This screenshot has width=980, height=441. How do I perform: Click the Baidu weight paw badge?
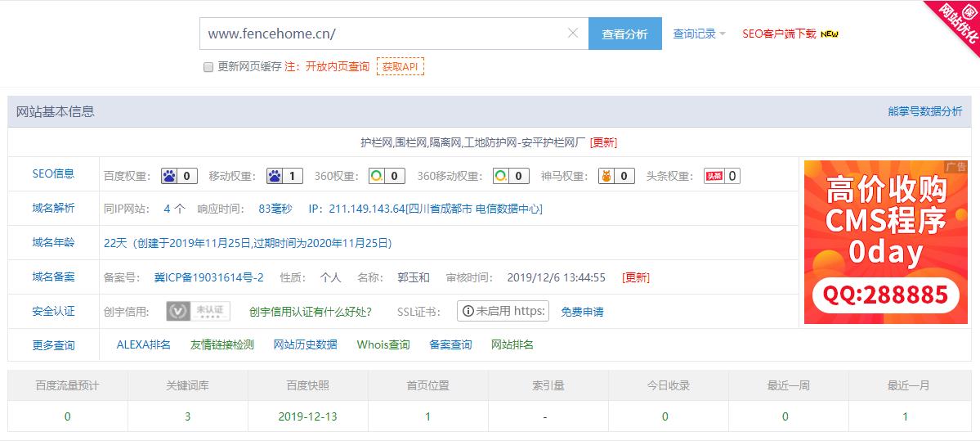pos(179,177)
